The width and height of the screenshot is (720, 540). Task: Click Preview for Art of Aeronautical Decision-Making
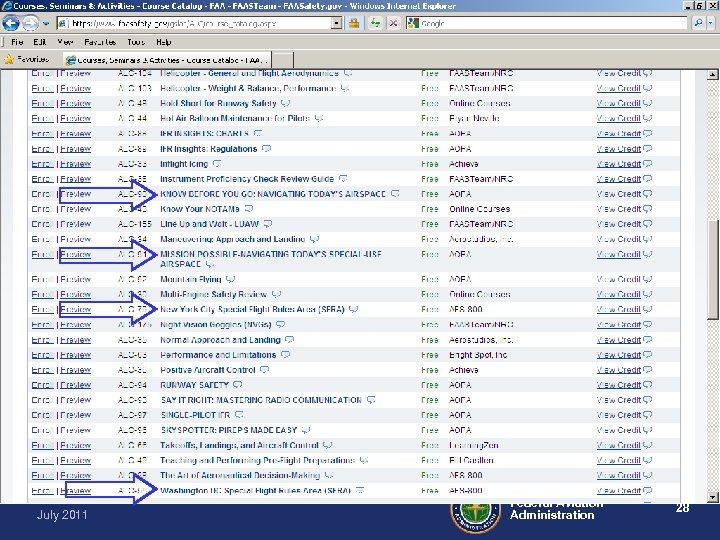click(76, 476)
